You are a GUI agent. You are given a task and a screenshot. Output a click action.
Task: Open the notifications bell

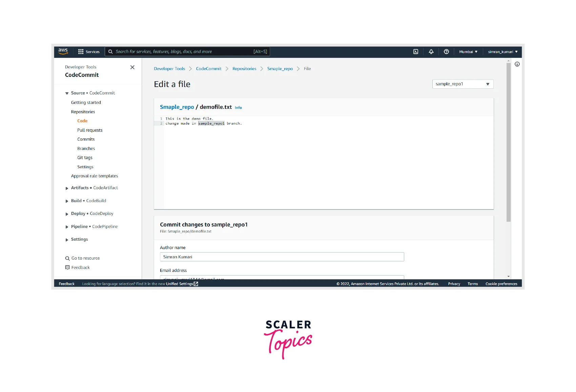click(431, 52)
